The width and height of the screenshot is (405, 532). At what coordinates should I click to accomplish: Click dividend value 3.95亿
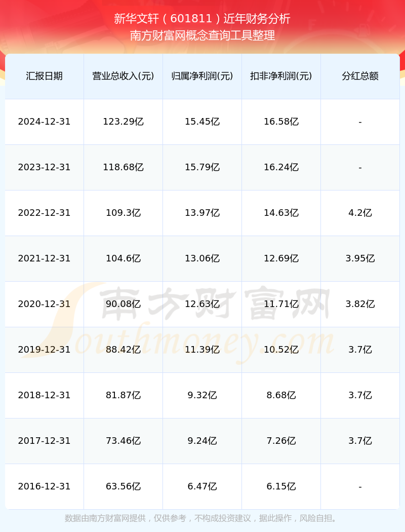click(360, 258)
